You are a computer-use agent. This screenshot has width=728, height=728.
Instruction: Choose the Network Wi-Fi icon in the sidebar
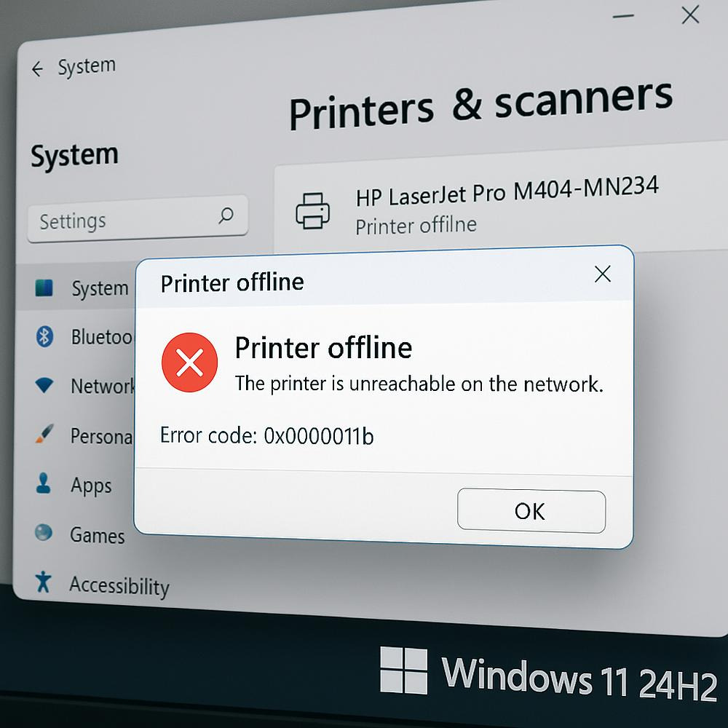(x=44, y=385)
